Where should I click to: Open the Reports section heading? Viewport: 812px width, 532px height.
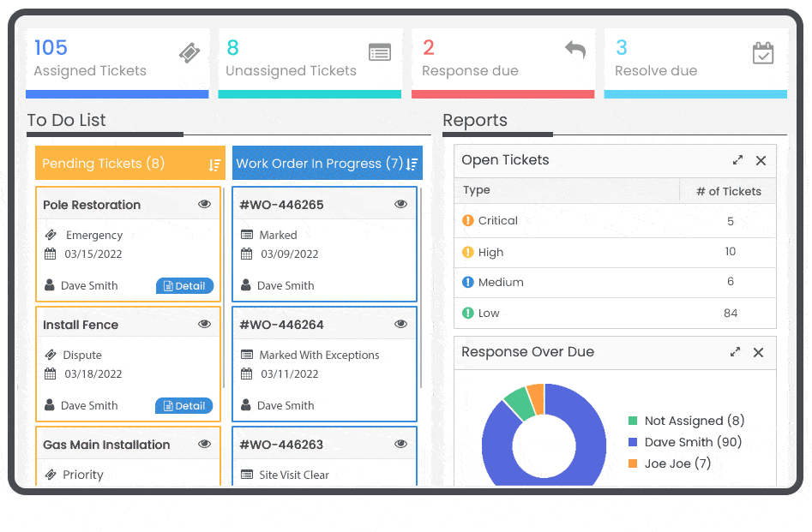[x=475, y=121]
